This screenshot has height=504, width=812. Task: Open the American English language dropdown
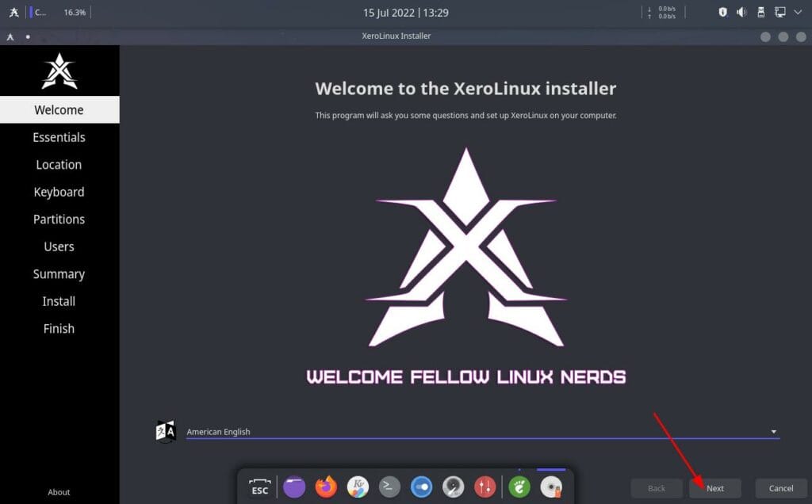coord(483,432)
